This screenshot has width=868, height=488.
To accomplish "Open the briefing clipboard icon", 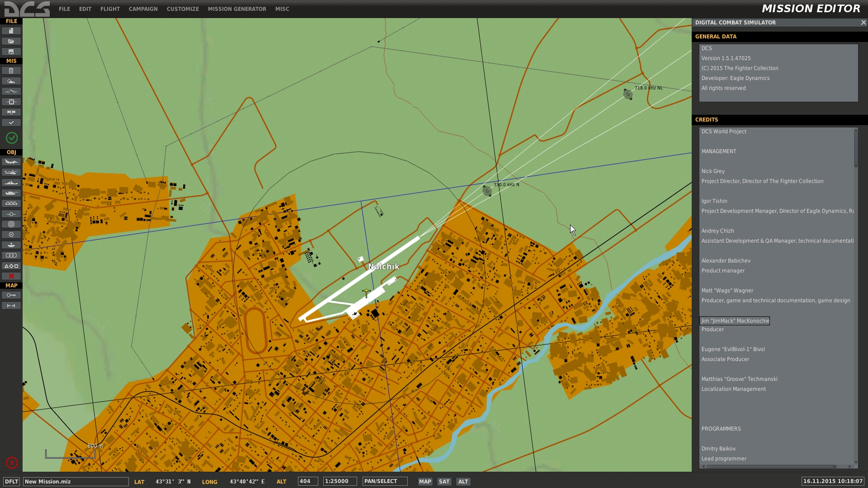I will (11, 70).
